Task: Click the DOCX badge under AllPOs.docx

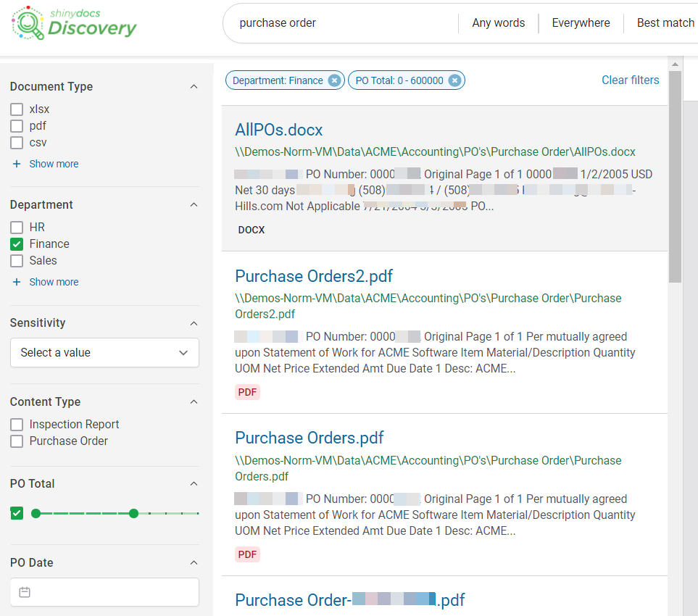Action: coord(251,230)
